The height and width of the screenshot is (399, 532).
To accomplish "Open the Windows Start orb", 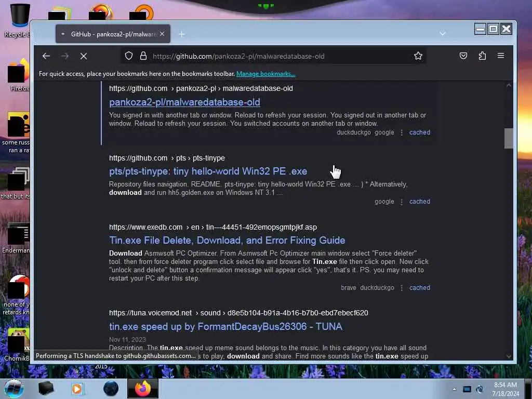I will click(x=14, y=389).
